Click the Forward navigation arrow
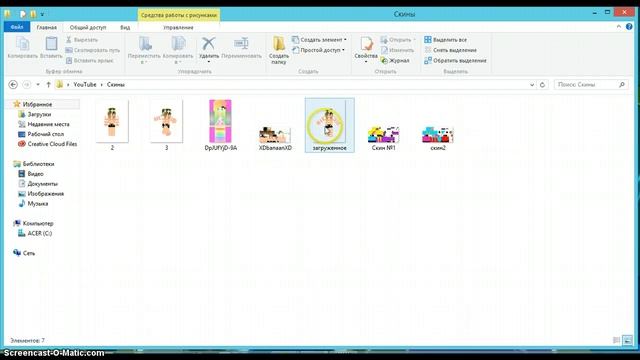The width and height of the screenshot is (640, 360). pyautogui.click(x=27, y=84)
